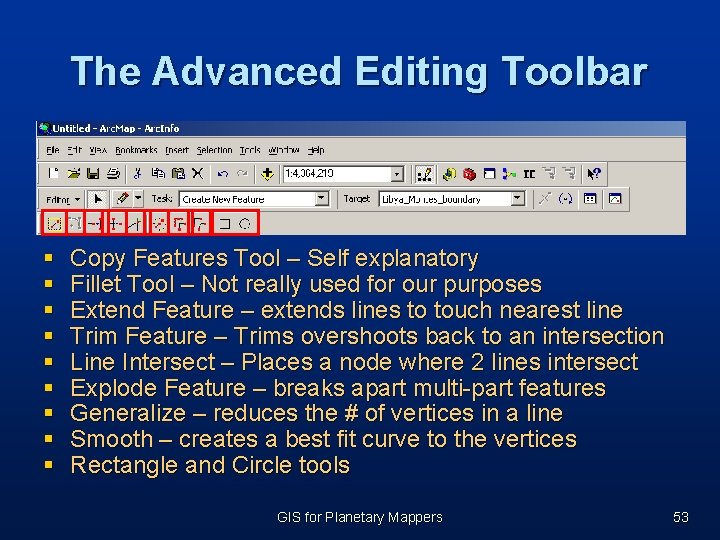This screenshot has height=540, width=720.
Task: Choose the Extend Feature tool
Action: tap(94, 224)
